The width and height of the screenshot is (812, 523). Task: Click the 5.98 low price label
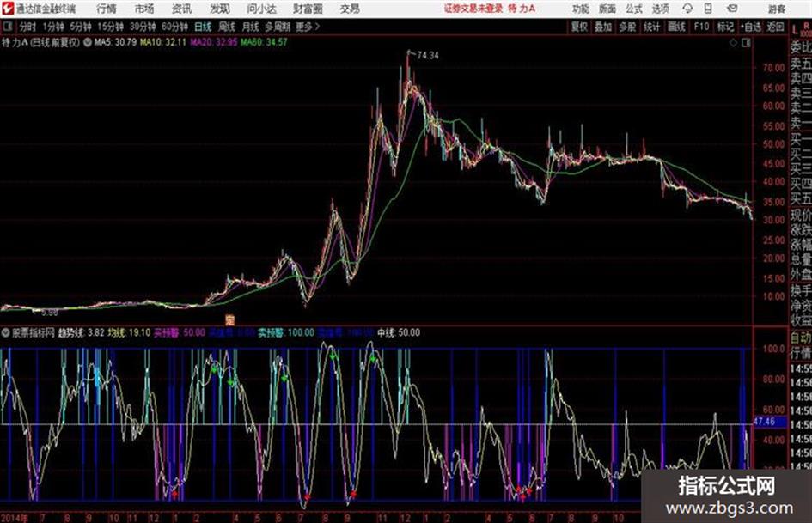[50, 313]
